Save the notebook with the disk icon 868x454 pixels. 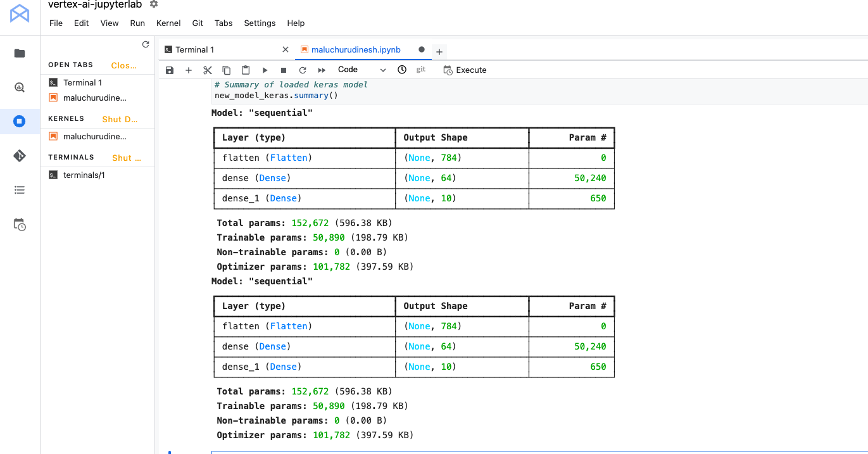(169, 70)
